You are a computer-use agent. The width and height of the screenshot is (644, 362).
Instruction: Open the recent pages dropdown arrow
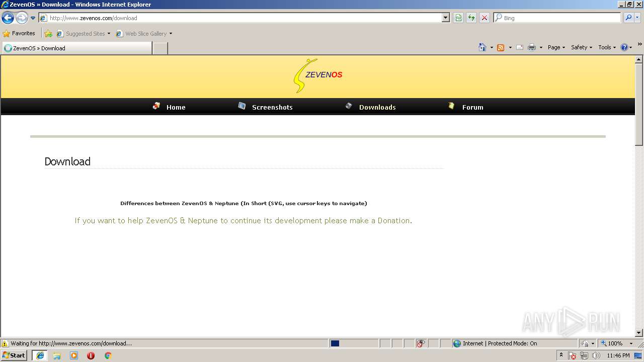coord(33,18)
